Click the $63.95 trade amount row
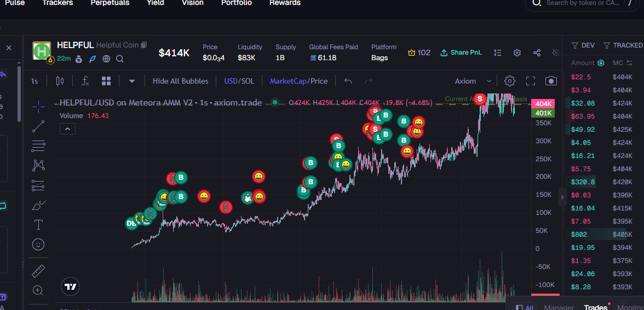The width and height of the screenshot is (644, 310). tap(603, 116)
